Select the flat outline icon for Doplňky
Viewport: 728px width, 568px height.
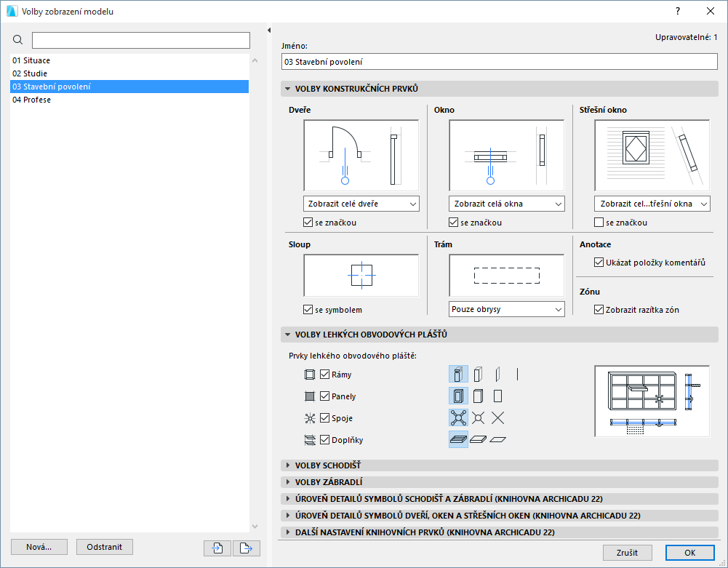[x=498, y=439]
